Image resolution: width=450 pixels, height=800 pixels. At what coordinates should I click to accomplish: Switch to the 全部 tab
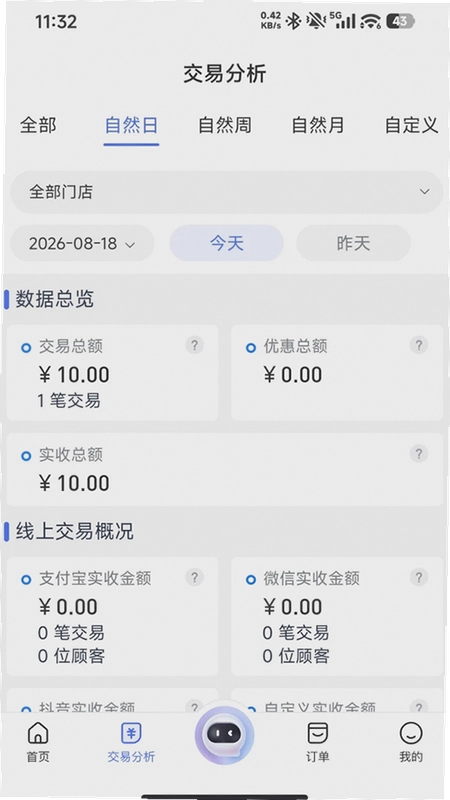tap(38, 125)
